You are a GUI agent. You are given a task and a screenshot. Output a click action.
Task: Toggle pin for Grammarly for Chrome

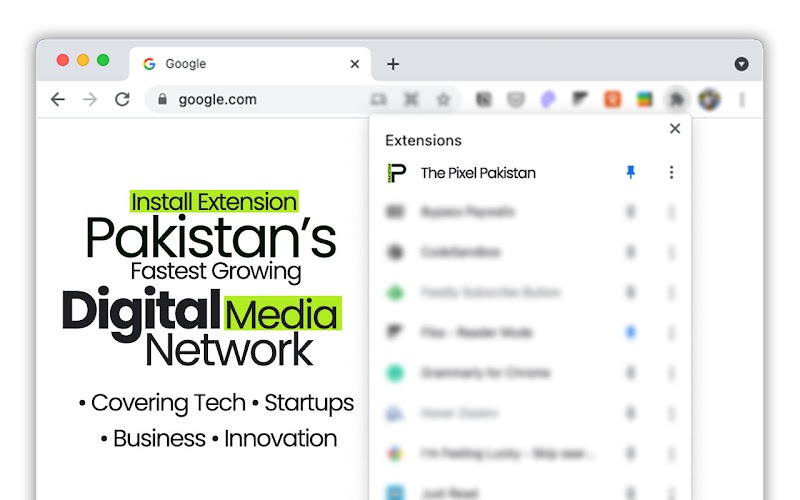coord(630,373)
